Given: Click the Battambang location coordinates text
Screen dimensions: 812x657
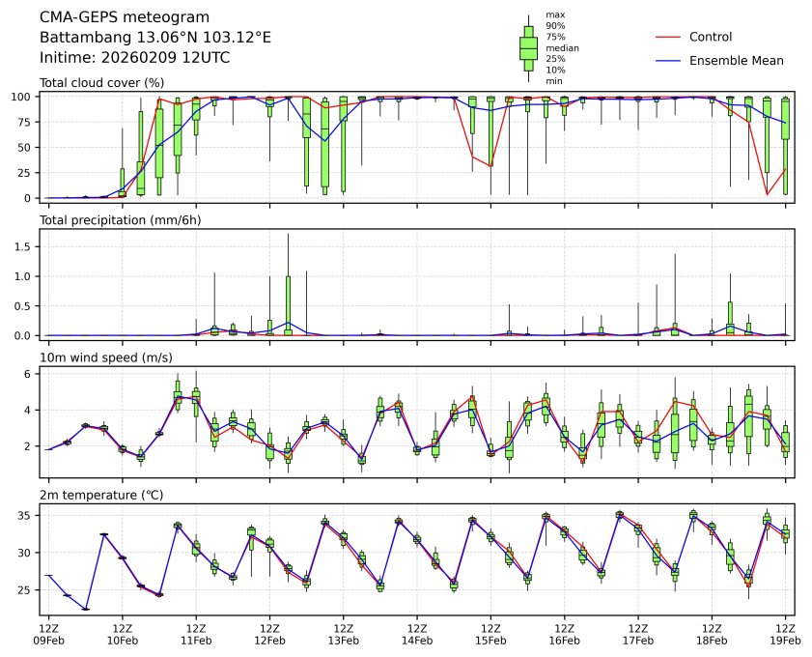Looking at the screenshot, I should click(x=155, y=38).
